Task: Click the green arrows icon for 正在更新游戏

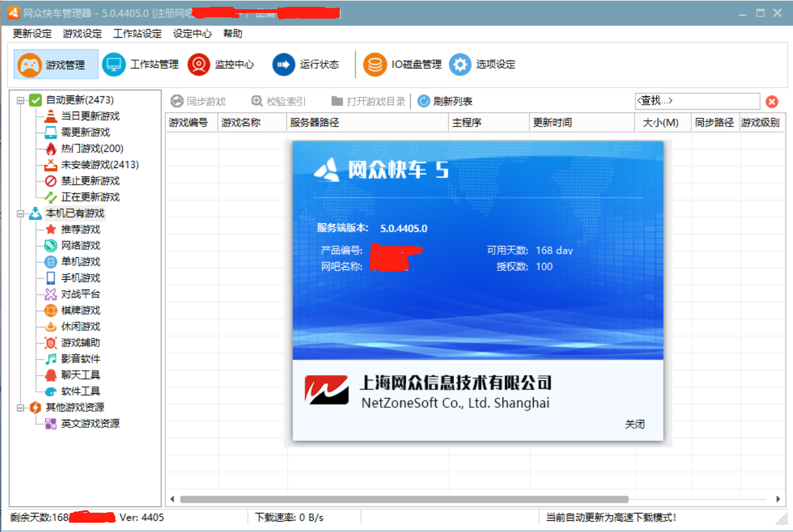Action: pos(51,197)
